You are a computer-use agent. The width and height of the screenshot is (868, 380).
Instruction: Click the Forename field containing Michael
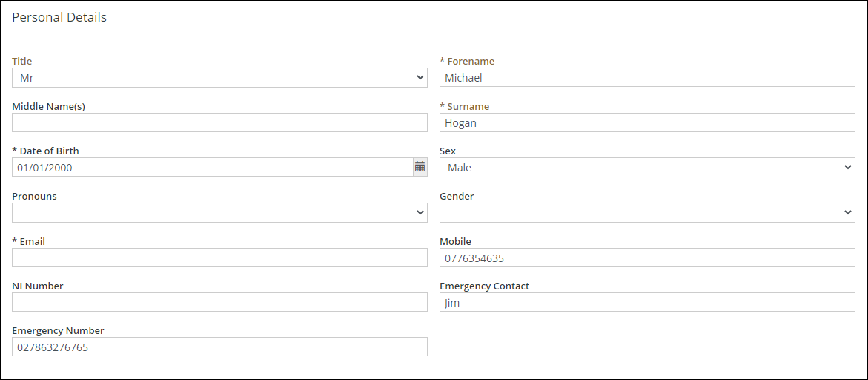pos(647,77)
